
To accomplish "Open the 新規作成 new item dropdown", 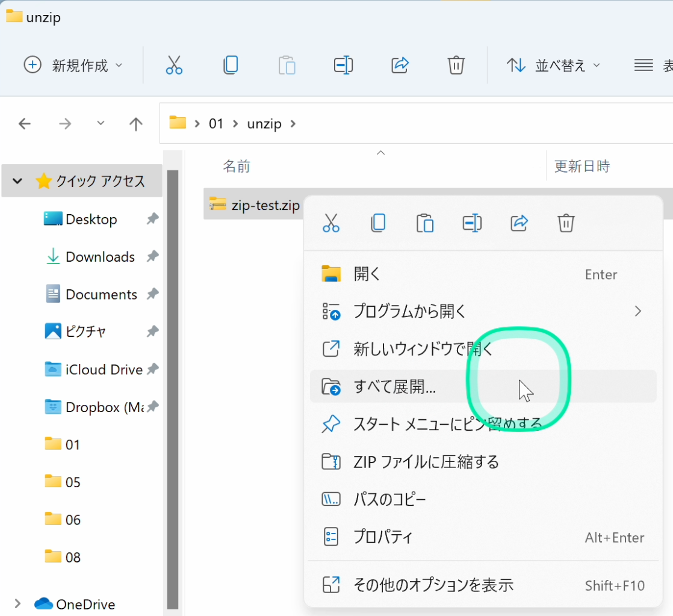I will (x=73, y=65).
